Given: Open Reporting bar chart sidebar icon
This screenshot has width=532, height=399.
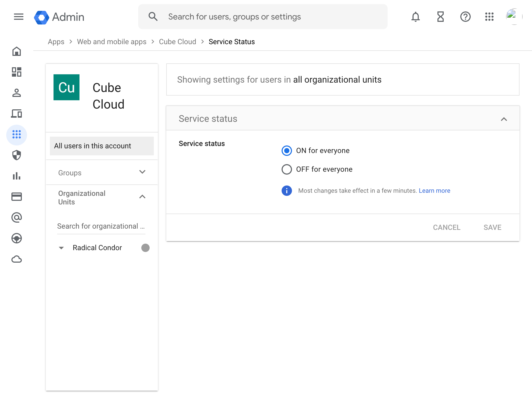Looking at the screenshot, I should pos(17,176).
